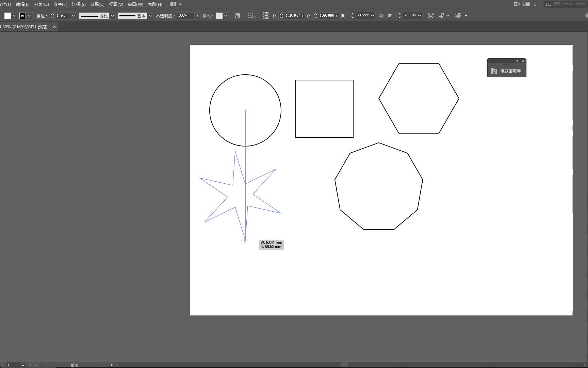Open the 效果(C) menu

coord(97,4)
